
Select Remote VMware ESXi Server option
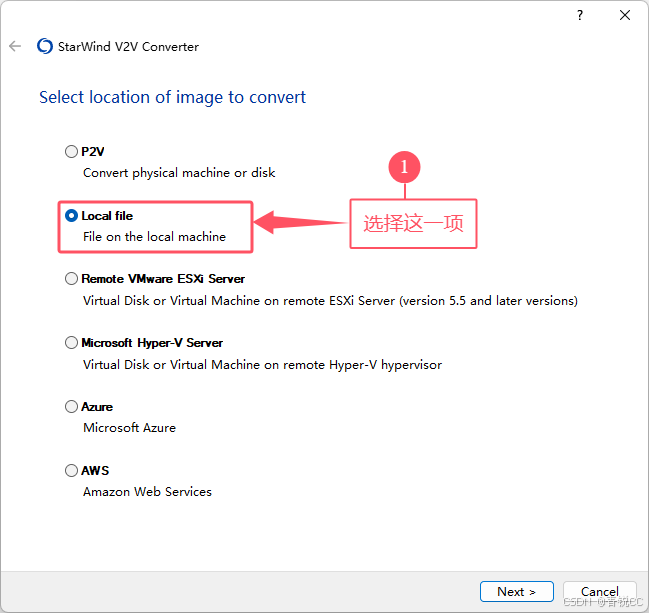71,279
